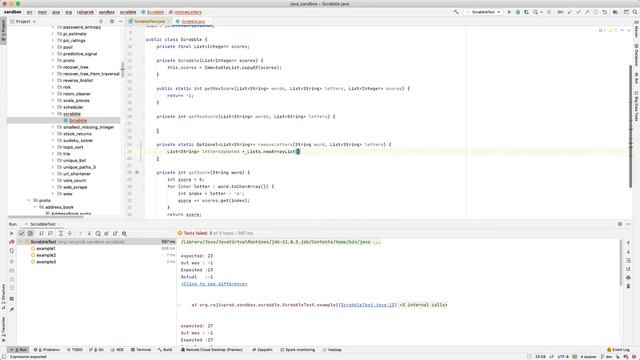Run with coverage using the shield icon
Screen dimensions: 640x360
[x=527, y=12]
